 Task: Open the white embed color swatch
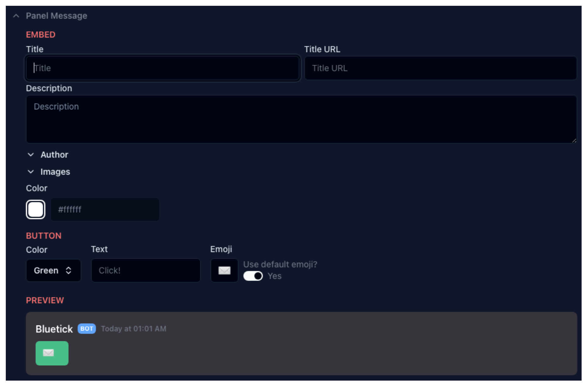pos(36,209)
